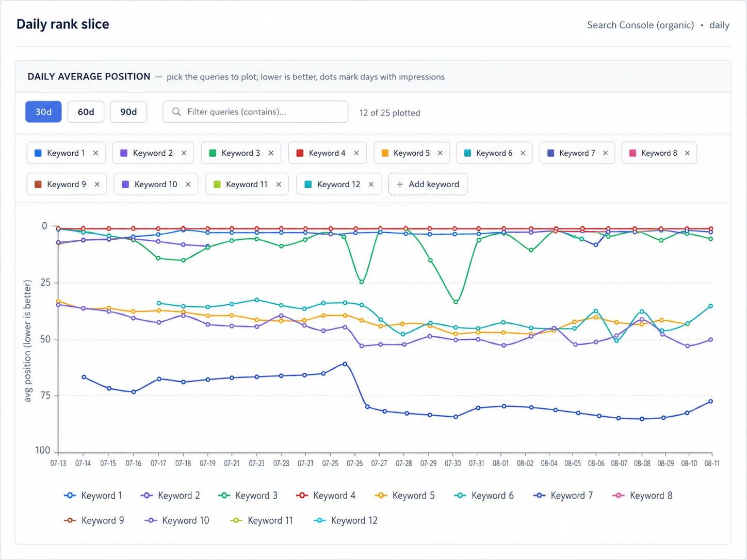Toggle Keyword 8 series in chart legend
747x560 pixels.
click(642, 496)
